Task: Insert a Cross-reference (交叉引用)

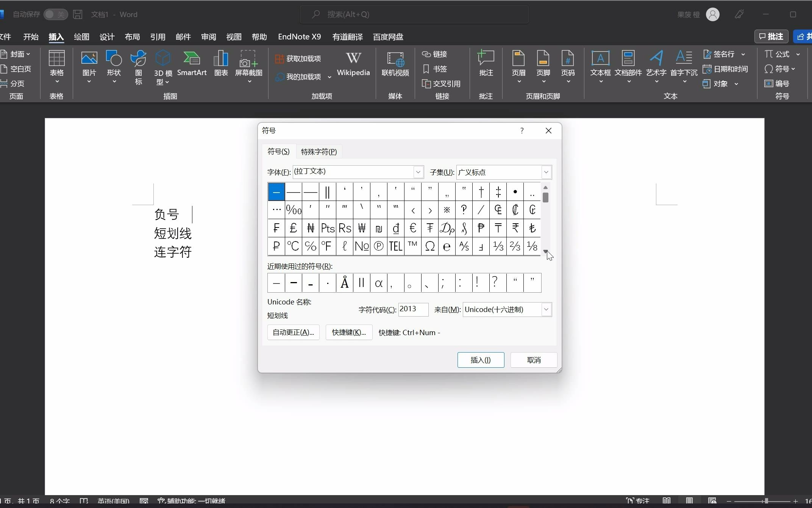Action: click(x=441, y=84)
